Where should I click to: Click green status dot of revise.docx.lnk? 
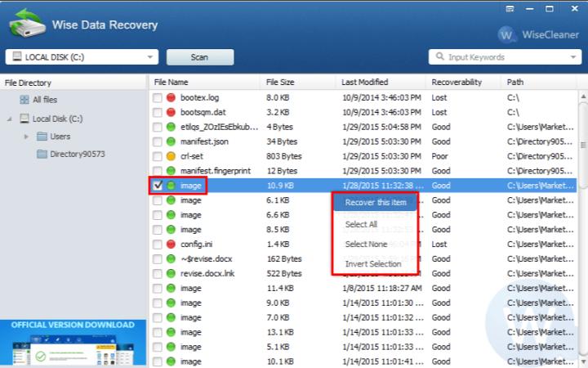(171, 273)
